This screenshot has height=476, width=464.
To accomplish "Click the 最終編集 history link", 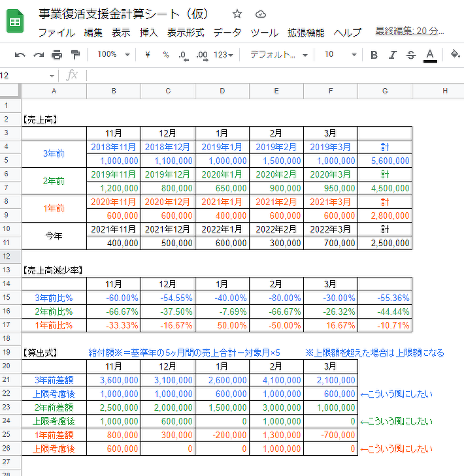I will tap(410, 31).
